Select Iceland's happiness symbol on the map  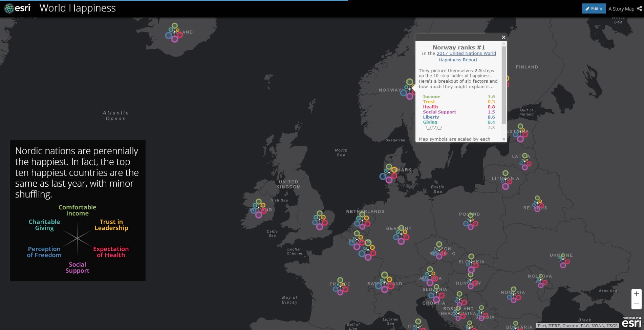(174, 33)
